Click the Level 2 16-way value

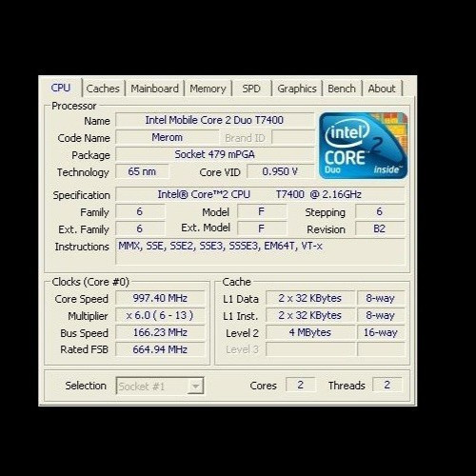(381, 332)
